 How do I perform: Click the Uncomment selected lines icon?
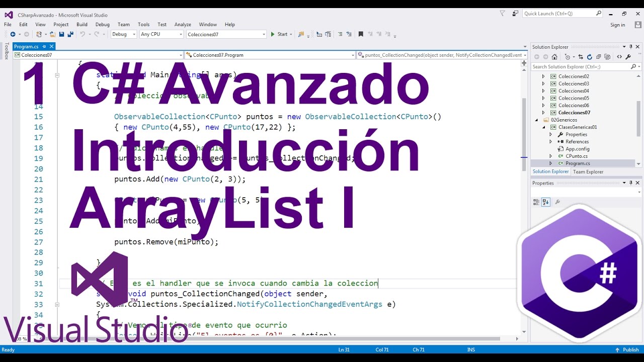click(349, 34)
